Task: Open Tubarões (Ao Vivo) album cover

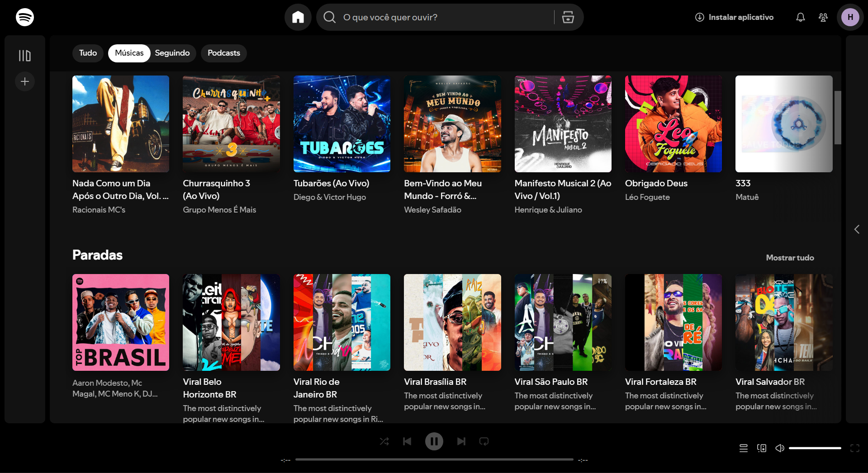Action: [x=342, y=124]
